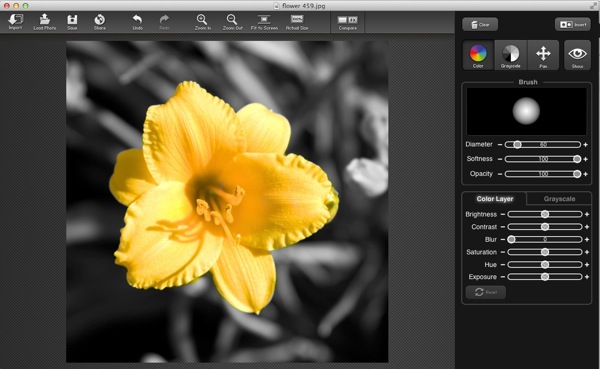The width and height of the screenshot is (600, 369).
Task: Select the Color brush tool
Action: (478, 55)
